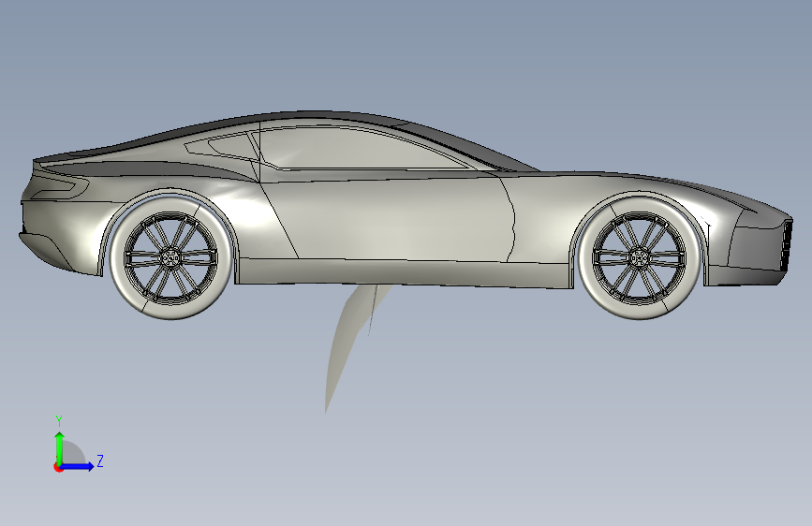
Task: Select the car's front wheel
Action: click(640, 256)
